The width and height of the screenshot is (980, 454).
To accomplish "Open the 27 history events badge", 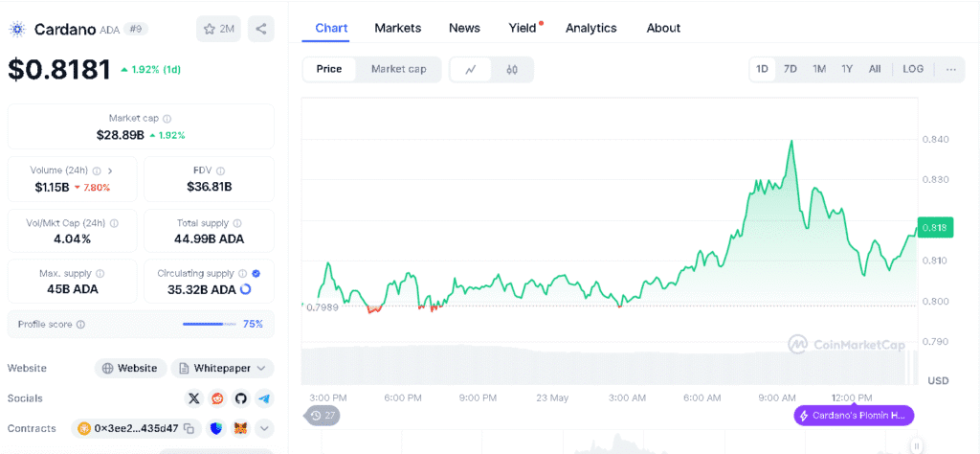I will pos(323,416).
